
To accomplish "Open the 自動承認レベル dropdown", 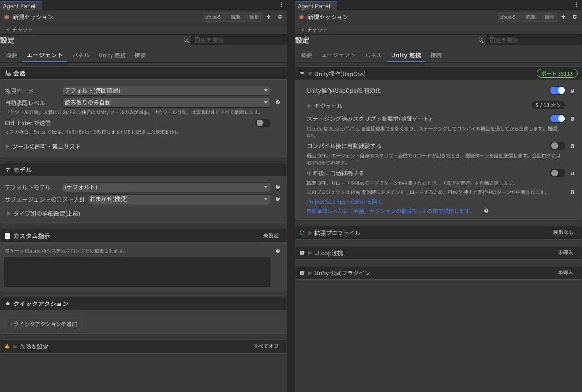I will (x=167, y=102).
